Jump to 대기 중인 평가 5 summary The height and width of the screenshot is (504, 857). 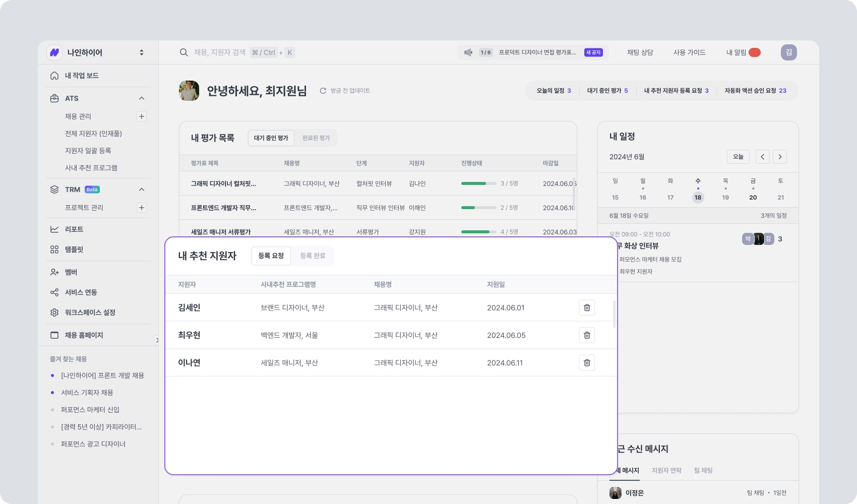[607, 91]
